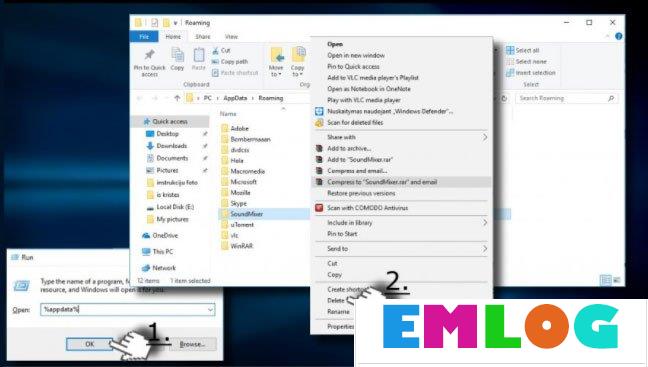The image size is (648, 367).
Task: Click Browse... in the Run dialog
Action: [x=192, y=344]
